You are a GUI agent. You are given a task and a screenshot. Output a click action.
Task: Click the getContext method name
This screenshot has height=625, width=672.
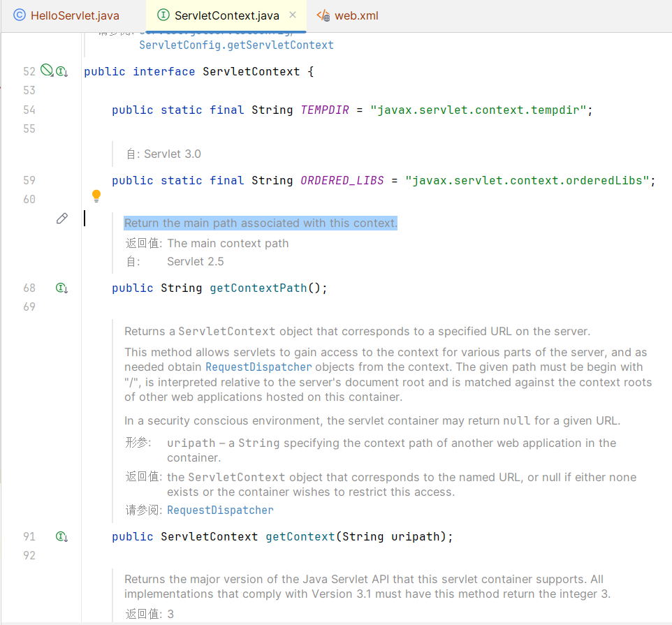tap(300, 536)
